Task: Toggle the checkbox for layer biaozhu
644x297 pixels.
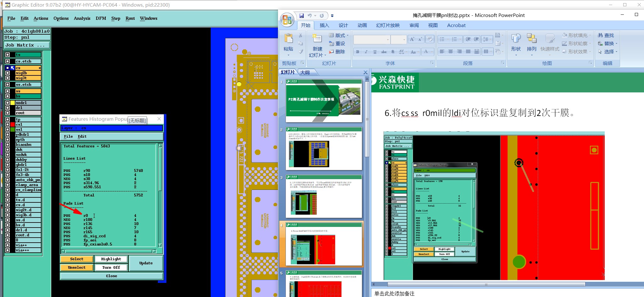Action: [8, 145]
